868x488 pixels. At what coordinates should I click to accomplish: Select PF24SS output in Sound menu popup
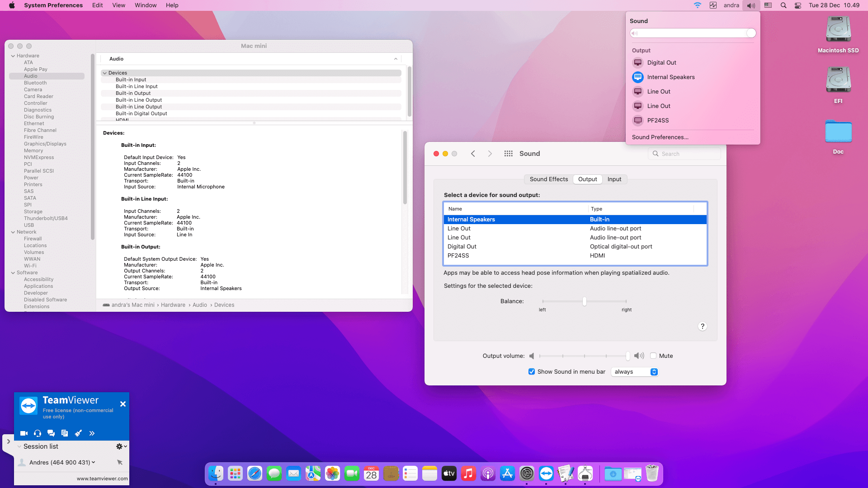[x=658, y=121]
